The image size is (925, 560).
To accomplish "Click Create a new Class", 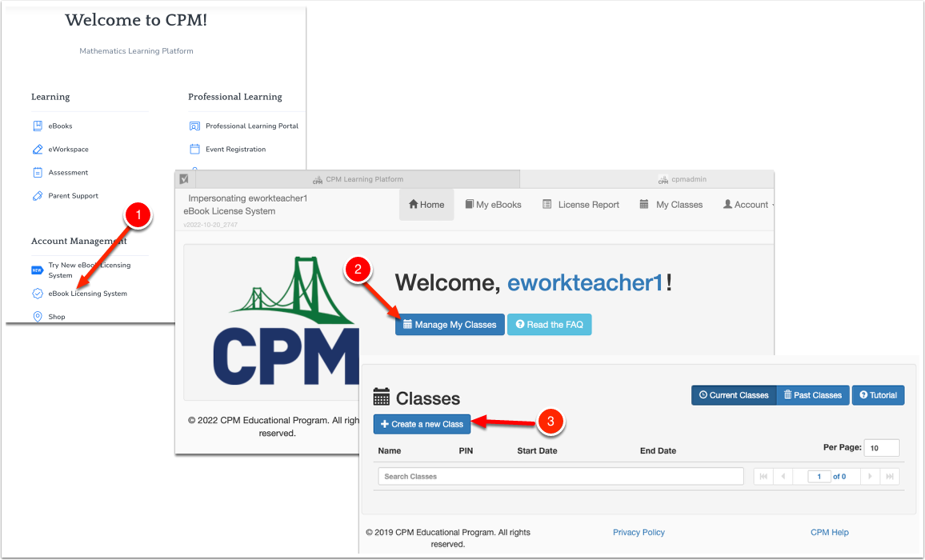I will (422, 423).
